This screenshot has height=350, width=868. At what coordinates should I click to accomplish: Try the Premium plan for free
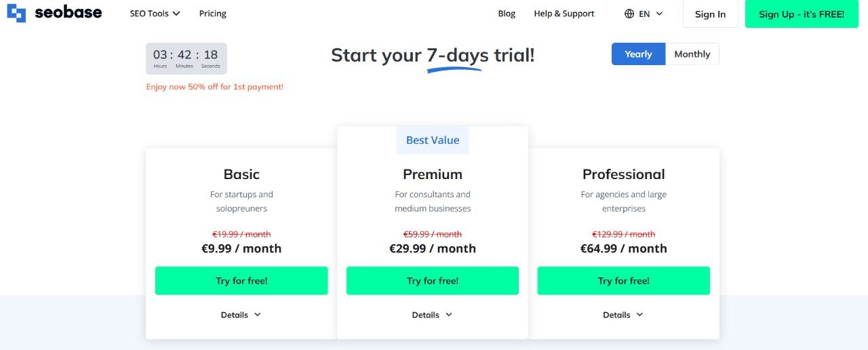click(x=433, y=281)
